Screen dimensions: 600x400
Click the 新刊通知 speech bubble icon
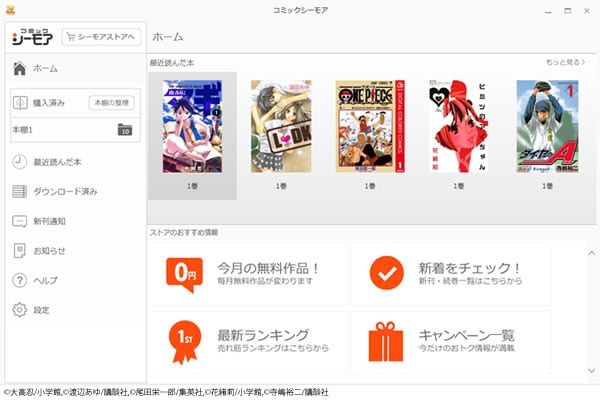point(20,221)
